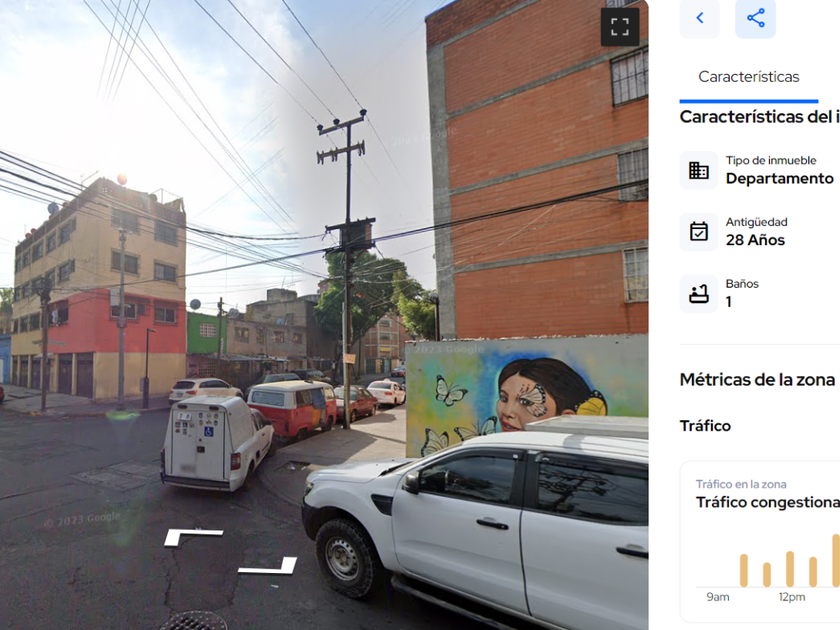The width and height of the screenshot is (840, 630).
Task: Move forward using the street view ground arrows
Action: click(230, 551)
